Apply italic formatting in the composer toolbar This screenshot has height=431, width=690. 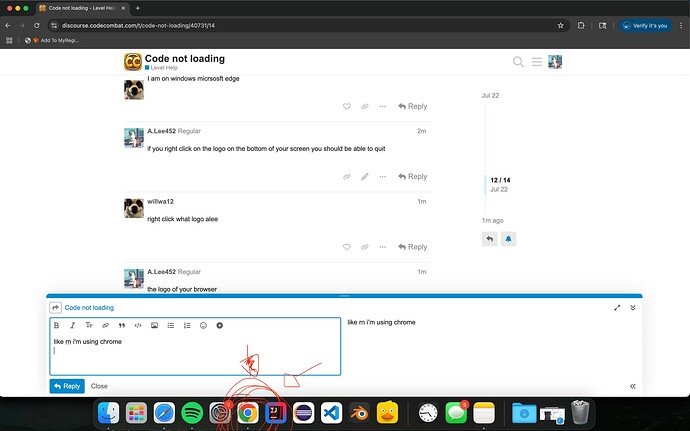click(73, 325)
